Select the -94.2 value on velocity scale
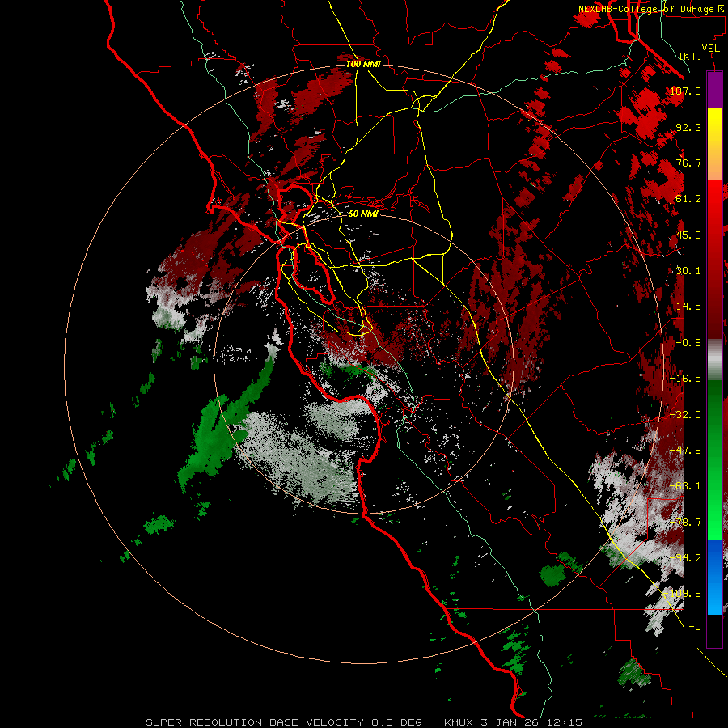The height and width of the screenshot is (728, 728). tap(685, 558)
